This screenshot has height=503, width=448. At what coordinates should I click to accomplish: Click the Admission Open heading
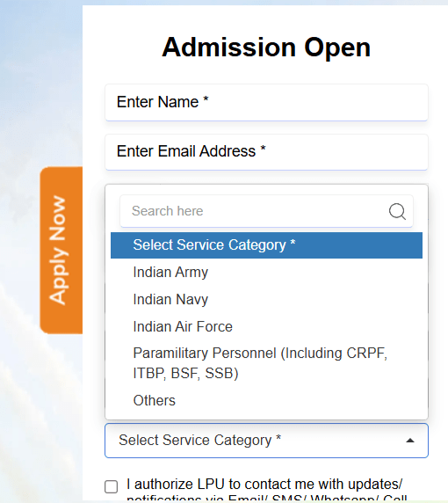pyautogui.click(x=266, y=47)
